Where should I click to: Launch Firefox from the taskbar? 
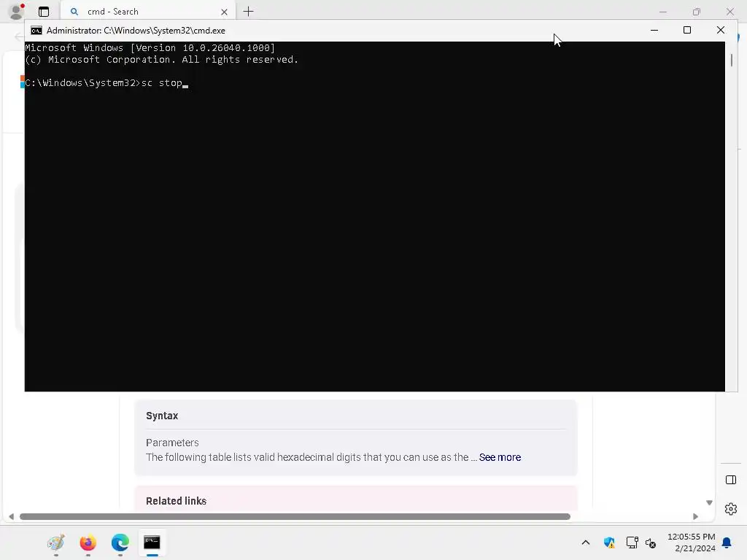(88, 542)
